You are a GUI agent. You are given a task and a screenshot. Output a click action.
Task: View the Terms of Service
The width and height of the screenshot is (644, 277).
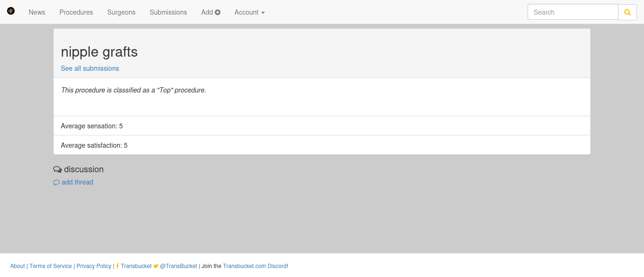[x=50, y=266]
